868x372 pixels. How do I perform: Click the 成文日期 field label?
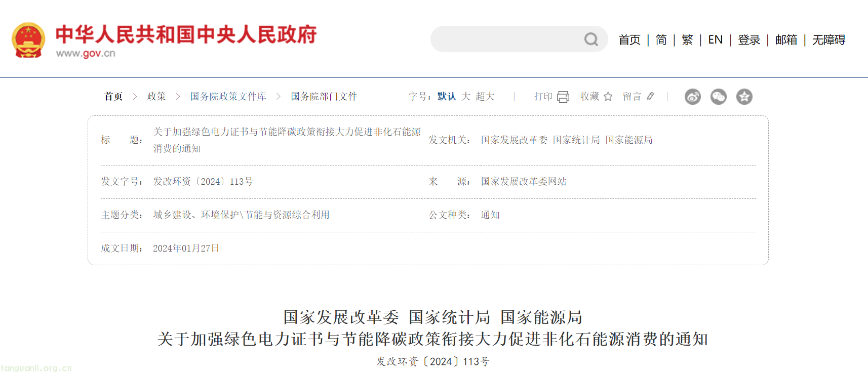pyautogui.click(x=122, y=248)
